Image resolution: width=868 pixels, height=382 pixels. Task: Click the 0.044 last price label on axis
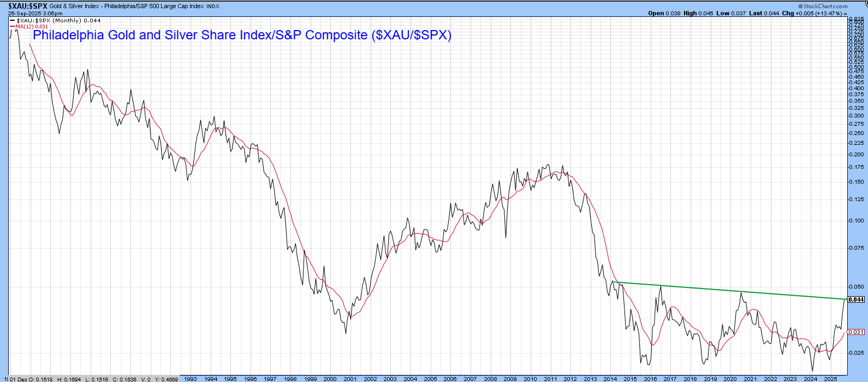click(856, 299)
